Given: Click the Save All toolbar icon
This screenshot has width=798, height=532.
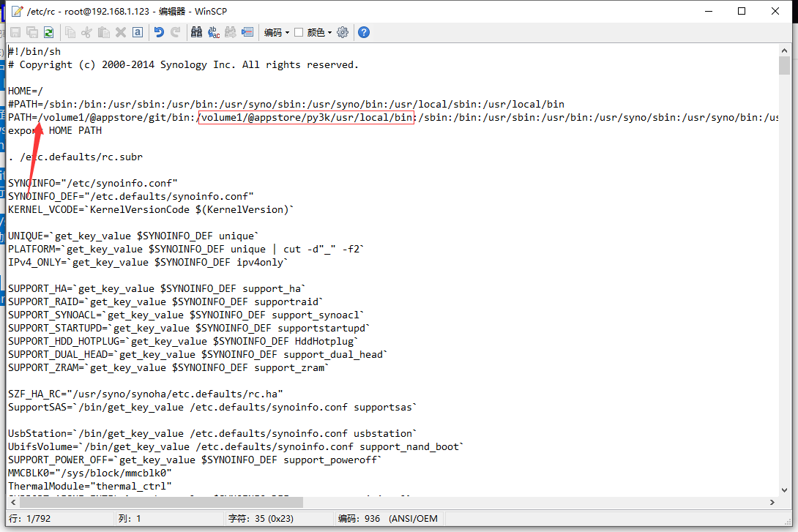Looking at the screenshot, I should 32,32.
